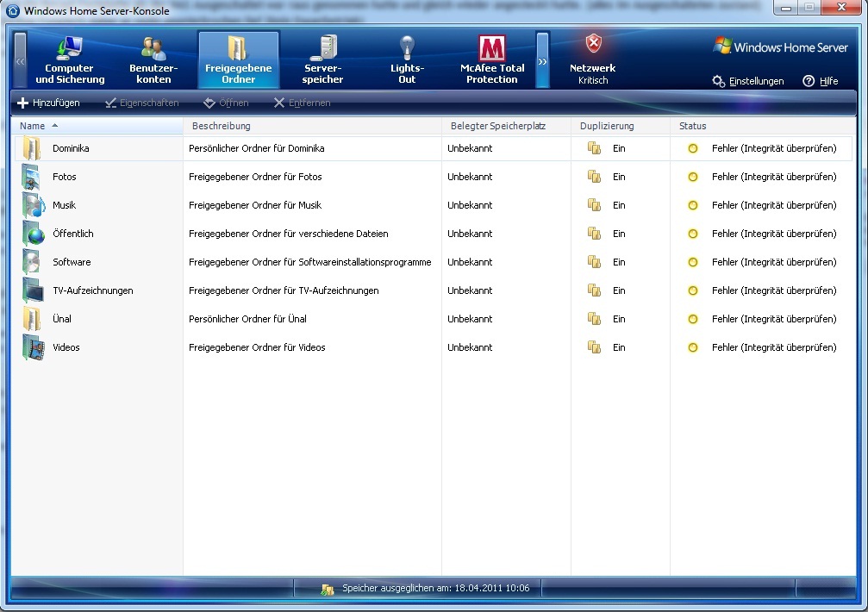Click the Fehler status text in Fotos row
Screen dimensions: 868x612
click(x=774, y=177)
